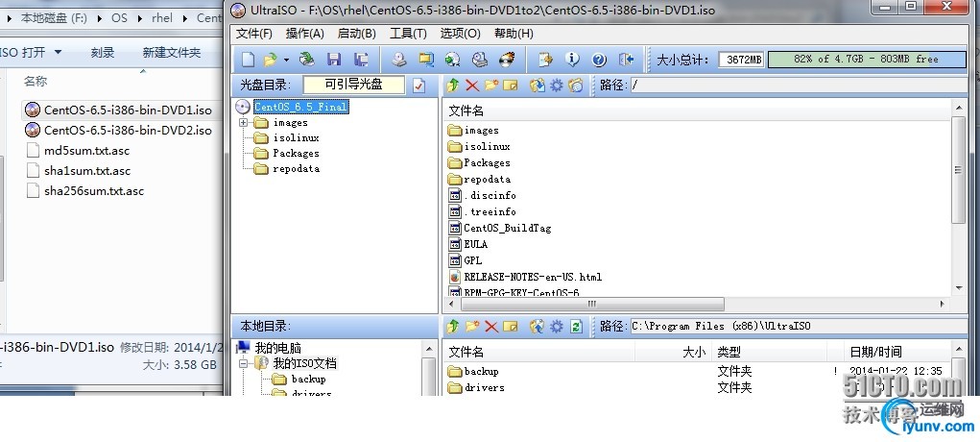
Task: Open the ISO 打开 dropdown arrow in Explorer
Action: 59,52
